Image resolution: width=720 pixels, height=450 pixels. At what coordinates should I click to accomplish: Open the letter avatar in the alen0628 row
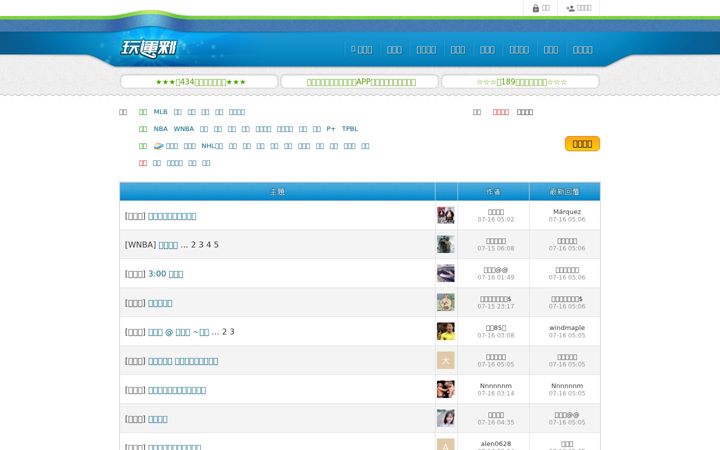point(445,444)
